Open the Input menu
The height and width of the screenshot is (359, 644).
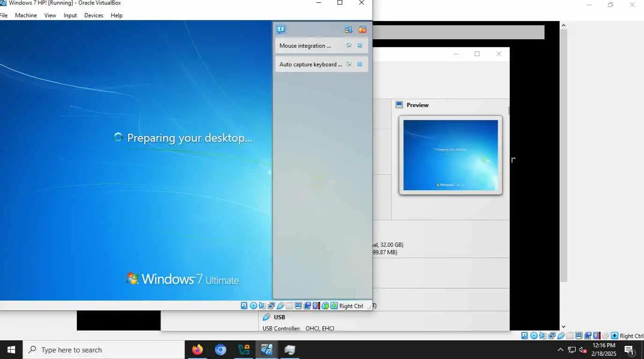point(70,15)
